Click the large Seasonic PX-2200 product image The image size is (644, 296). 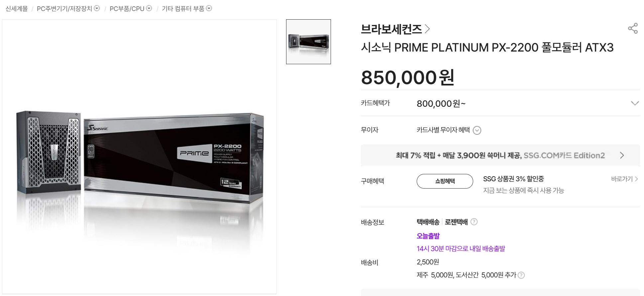pyautogui.click(x=140, y=157)
